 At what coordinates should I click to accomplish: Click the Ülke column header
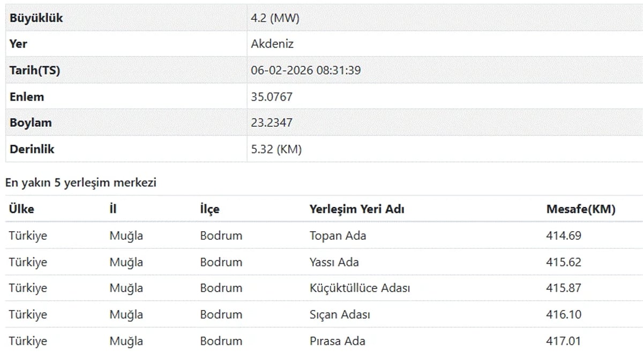[x=21, y=209]
